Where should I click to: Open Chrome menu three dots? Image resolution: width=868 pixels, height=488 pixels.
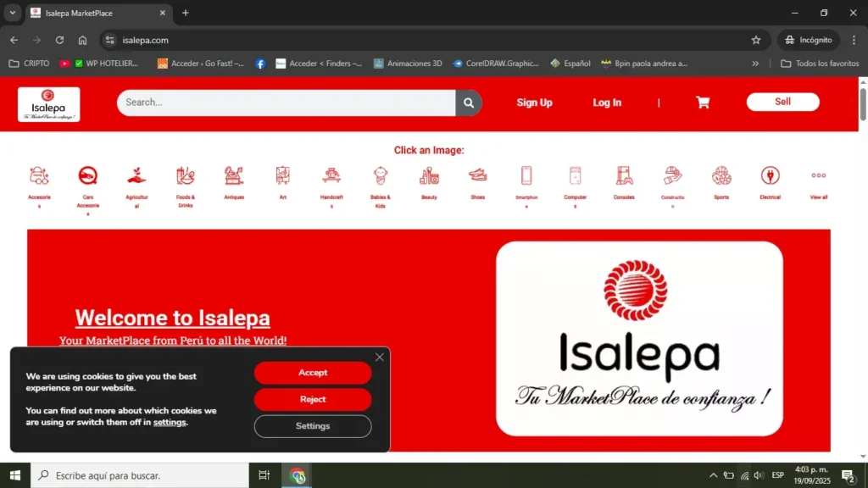(854, 40)
